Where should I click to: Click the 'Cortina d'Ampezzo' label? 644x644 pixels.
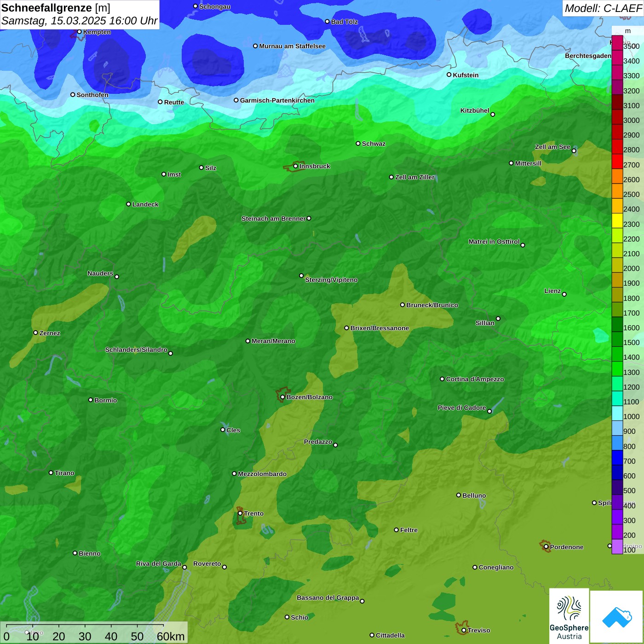tap(475, 379)
